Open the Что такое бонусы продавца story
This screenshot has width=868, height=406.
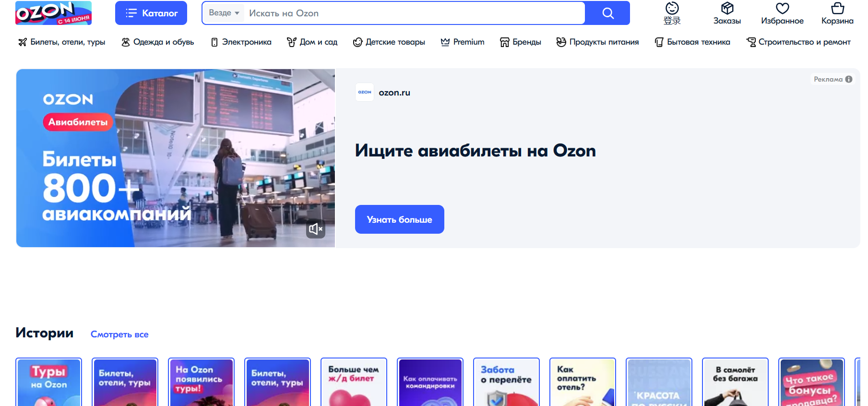(811, 382)
